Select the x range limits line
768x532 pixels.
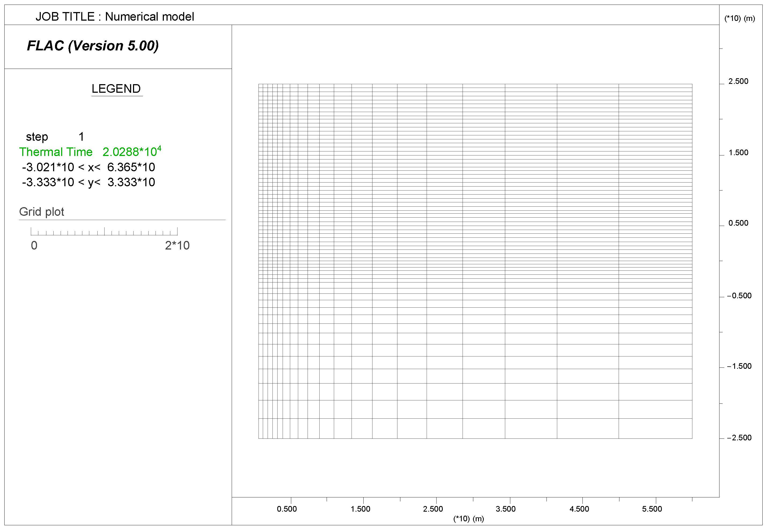pos(88,167)
